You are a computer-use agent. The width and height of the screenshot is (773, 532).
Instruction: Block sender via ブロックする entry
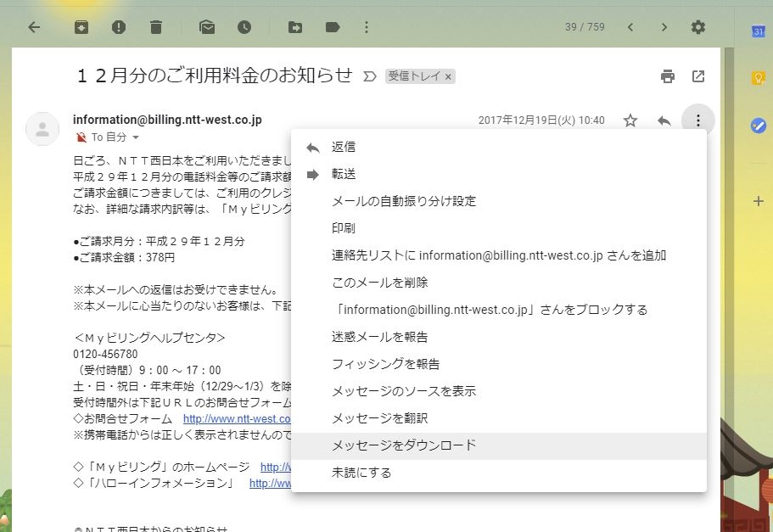click(x=498, y=310)
